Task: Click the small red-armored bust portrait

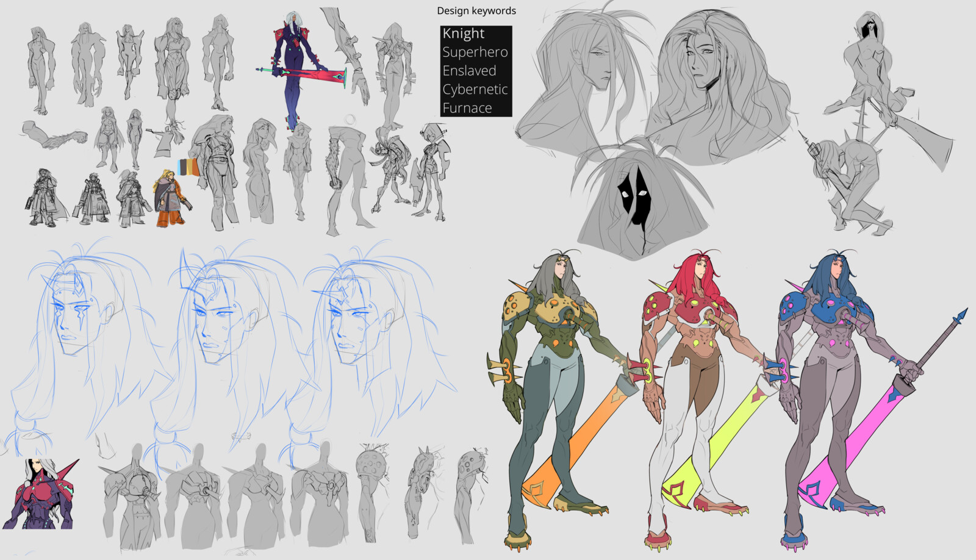Action: coord(41,494)
